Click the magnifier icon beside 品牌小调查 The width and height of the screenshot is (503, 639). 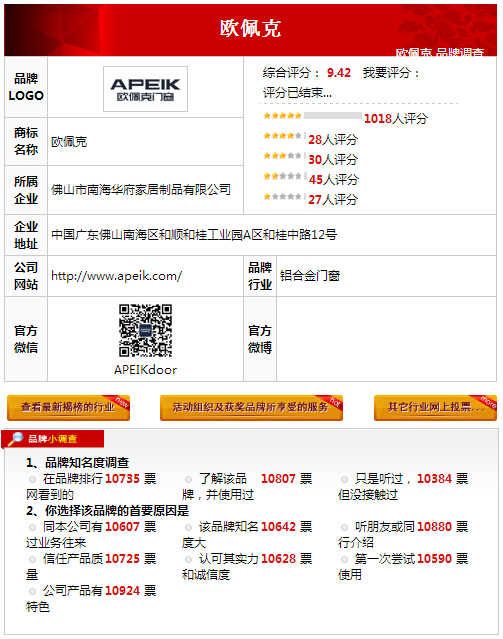pos(15,439)
